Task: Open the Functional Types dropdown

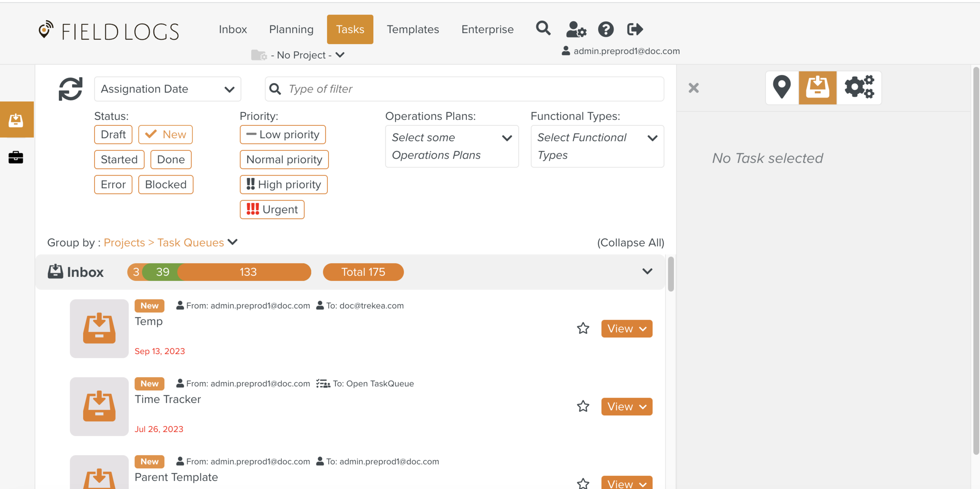Action: pos(597,146)
